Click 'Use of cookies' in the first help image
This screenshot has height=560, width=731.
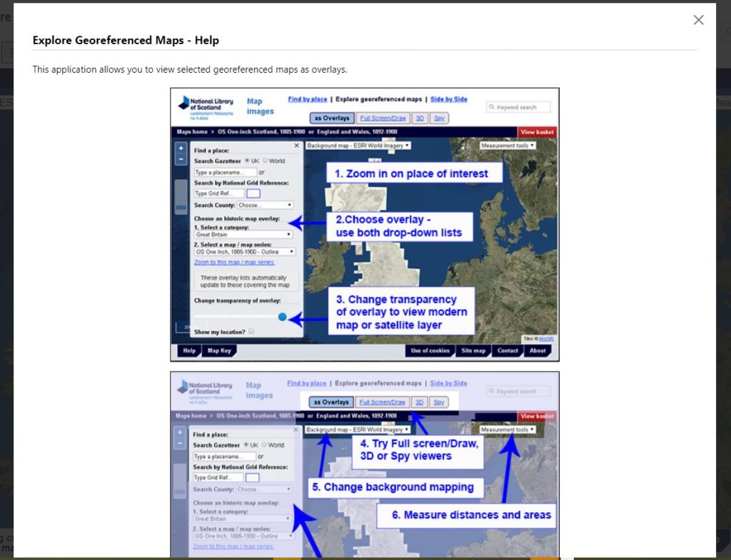point(430,351)
